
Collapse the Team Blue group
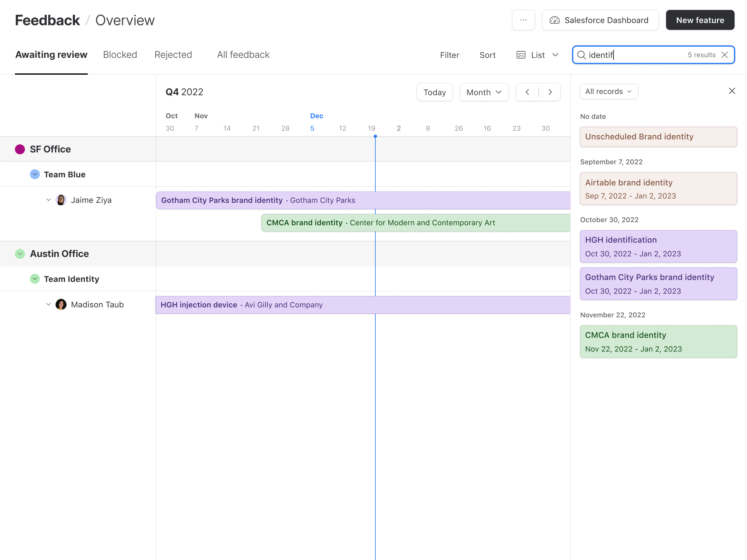35,174
